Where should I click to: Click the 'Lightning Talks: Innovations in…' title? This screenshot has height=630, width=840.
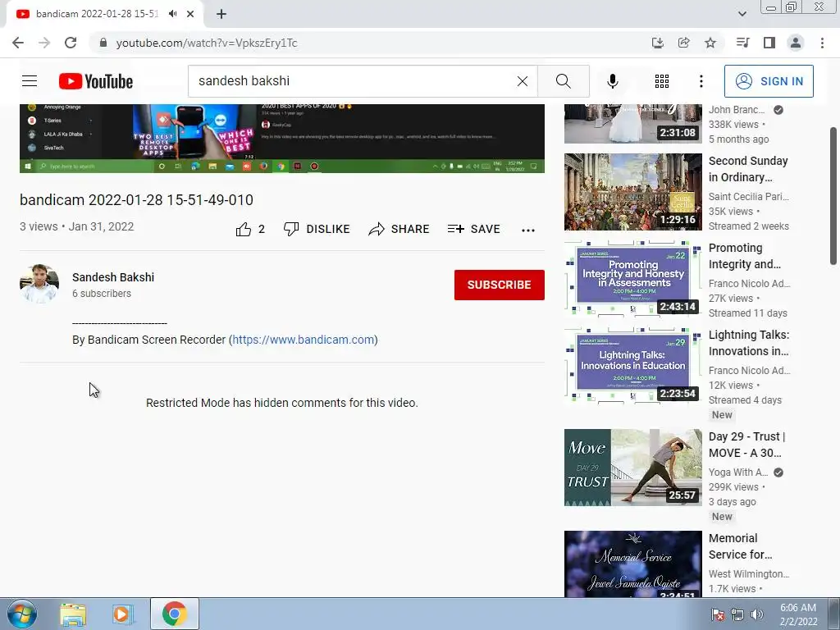(x=749, y=343)
